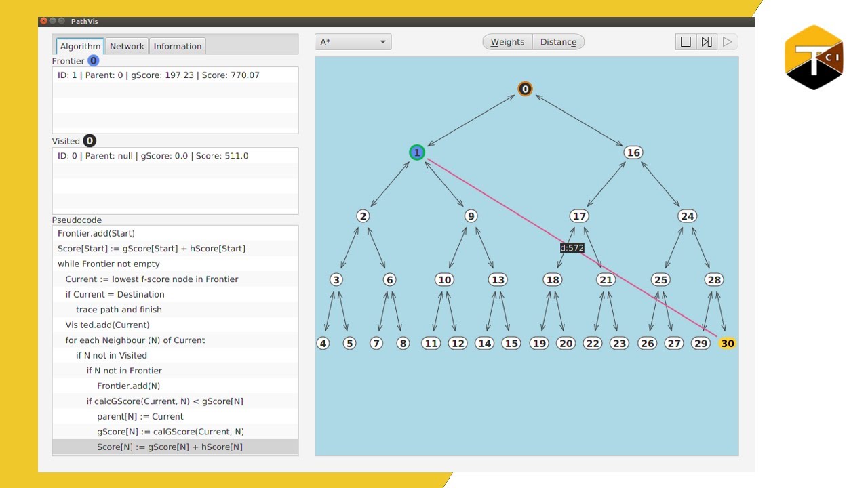Viewport: 868px width, 488px height.
Task: Click the blue Frontier color badge
Action: coord(94,61)
